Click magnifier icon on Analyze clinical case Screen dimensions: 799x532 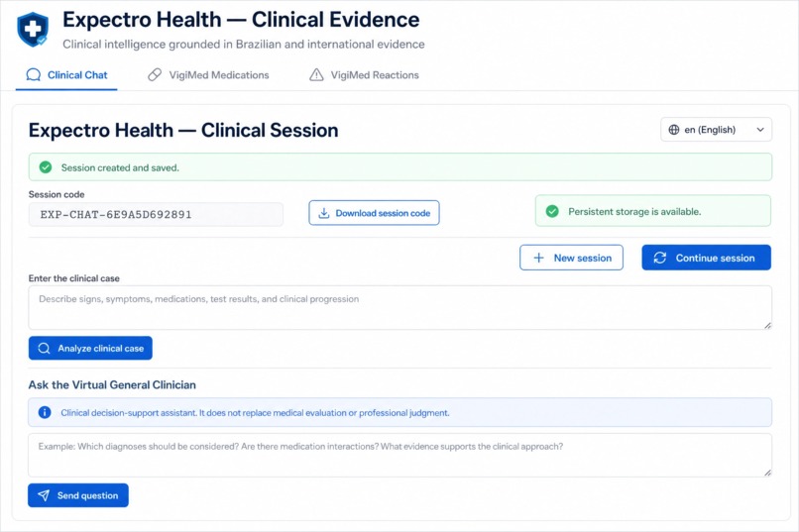click(44, 348)
